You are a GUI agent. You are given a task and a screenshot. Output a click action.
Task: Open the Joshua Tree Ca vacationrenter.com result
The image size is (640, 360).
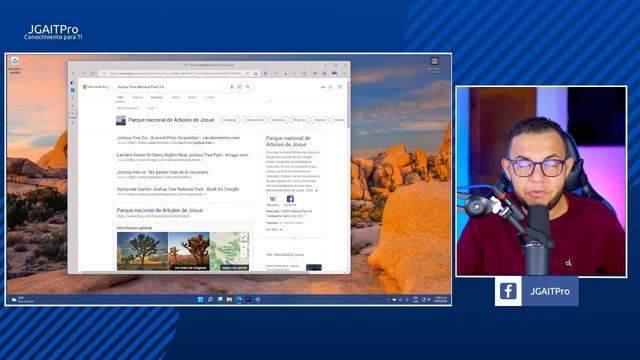point(178,138)
